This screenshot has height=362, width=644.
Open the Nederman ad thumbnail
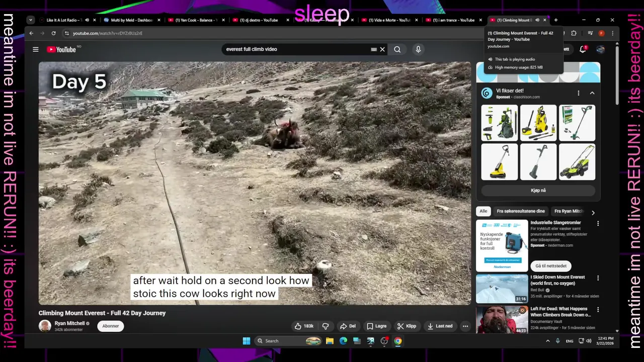coord(502,245)
